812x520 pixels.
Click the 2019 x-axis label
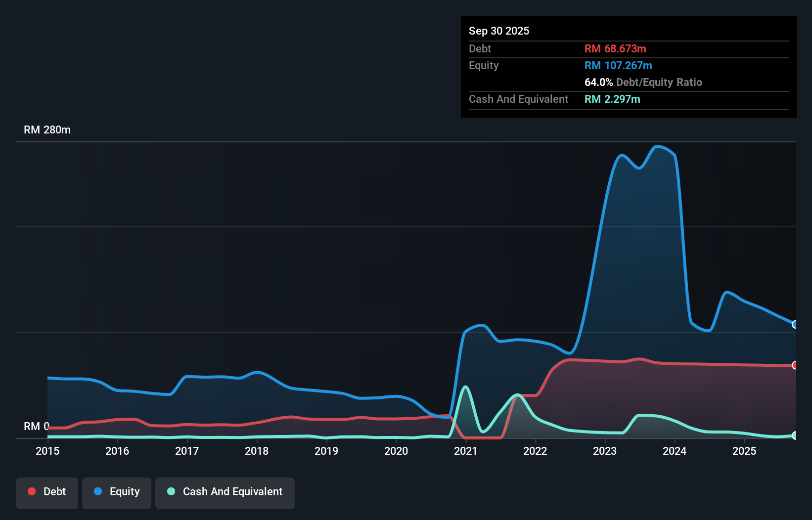[x=326, y=451]
